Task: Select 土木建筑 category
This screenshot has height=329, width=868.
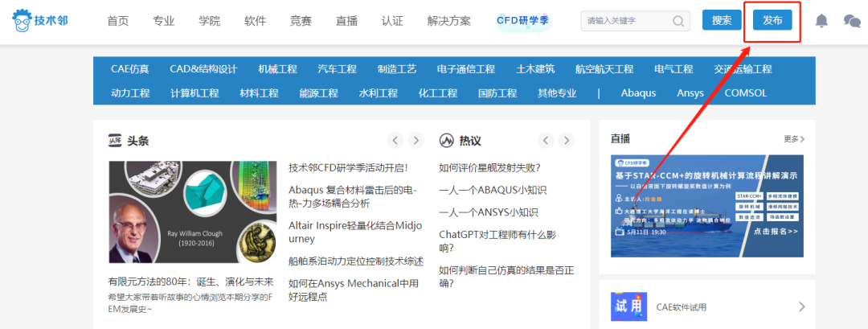Action: 535,69
